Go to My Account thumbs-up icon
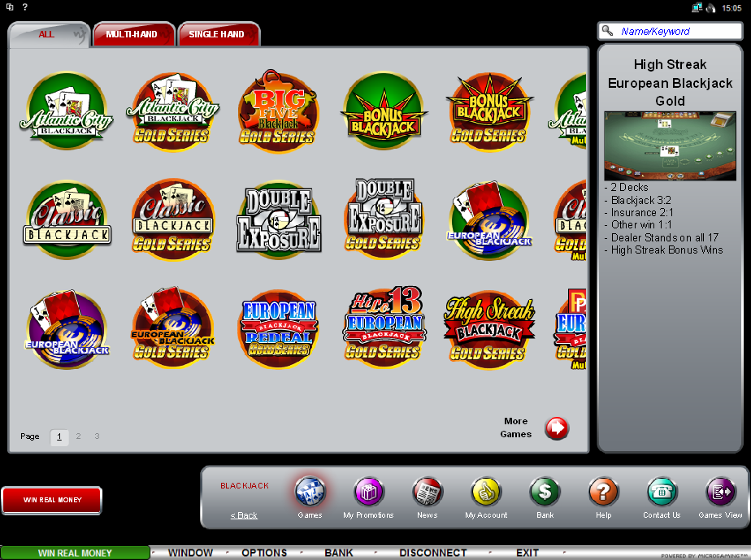The image size is (751, 560). click(486, 492)
